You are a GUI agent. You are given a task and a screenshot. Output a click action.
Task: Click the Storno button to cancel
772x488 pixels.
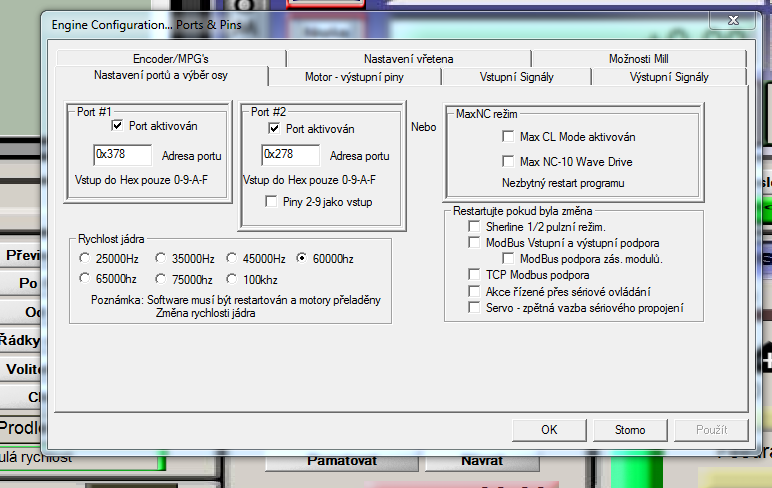[630, 430]
